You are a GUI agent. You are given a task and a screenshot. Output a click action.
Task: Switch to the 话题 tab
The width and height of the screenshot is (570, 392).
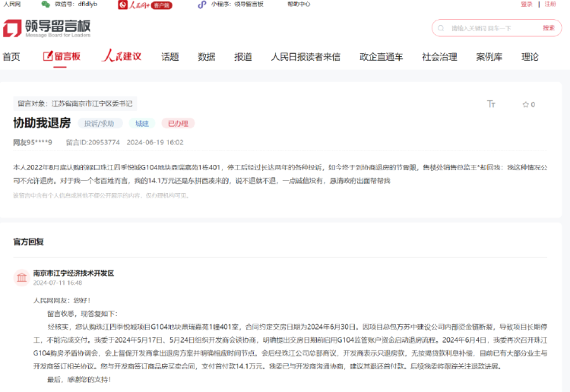tap(170, 57)
